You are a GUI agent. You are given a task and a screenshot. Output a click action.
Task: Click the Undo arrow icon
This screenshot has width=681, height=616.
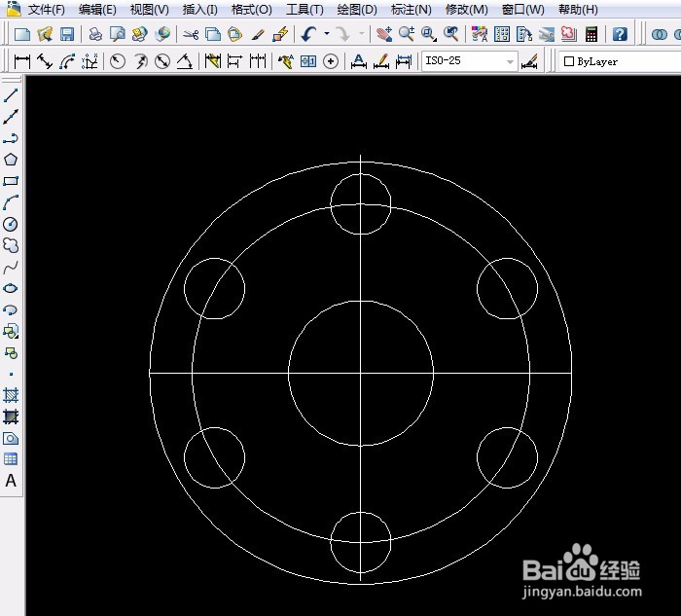pyautogui.click(x=308, y=34)
